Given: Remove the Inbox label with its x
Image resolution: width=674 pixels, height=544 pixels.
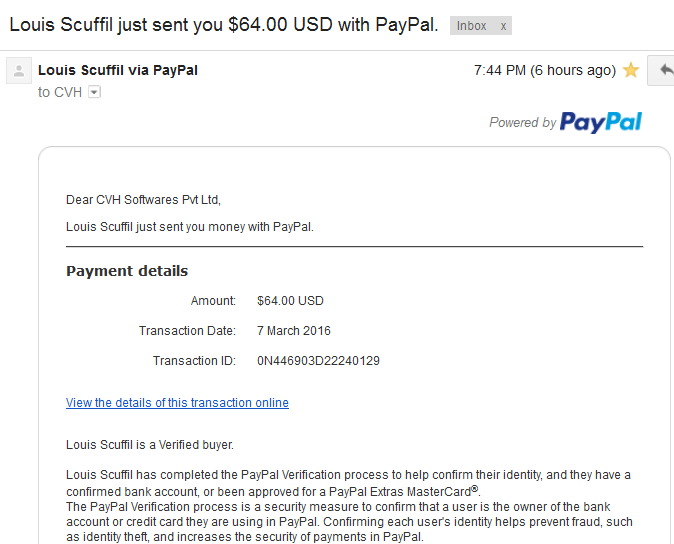Looking at the screenshot, I should point(503,26).
